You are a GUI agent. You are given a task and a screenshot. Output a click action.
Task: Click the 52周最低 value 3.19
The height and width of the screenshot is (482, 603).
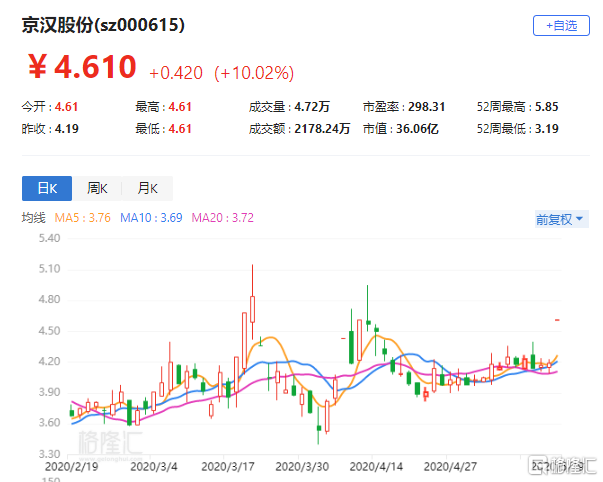(x=546, y=128)
